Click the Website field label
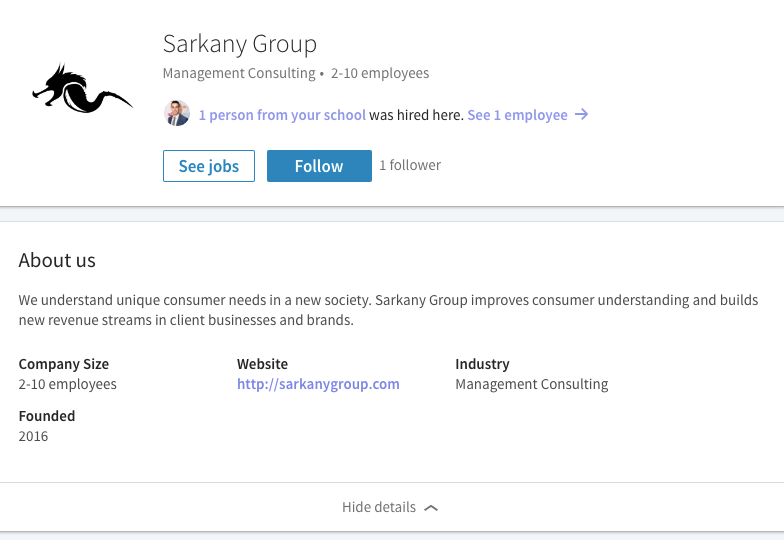 [262, 364]
